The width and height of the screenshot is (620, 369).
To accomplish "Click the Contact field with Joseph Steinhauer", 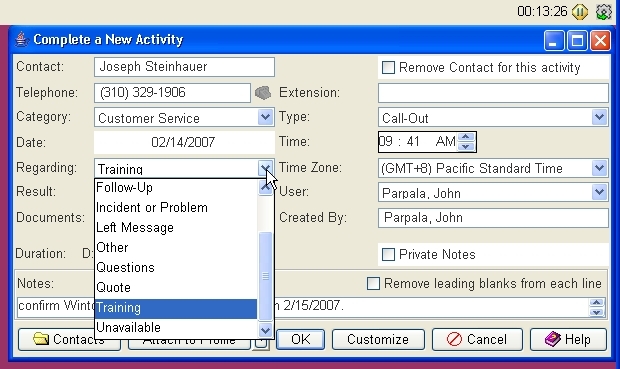I will click(x=184, y=67).
